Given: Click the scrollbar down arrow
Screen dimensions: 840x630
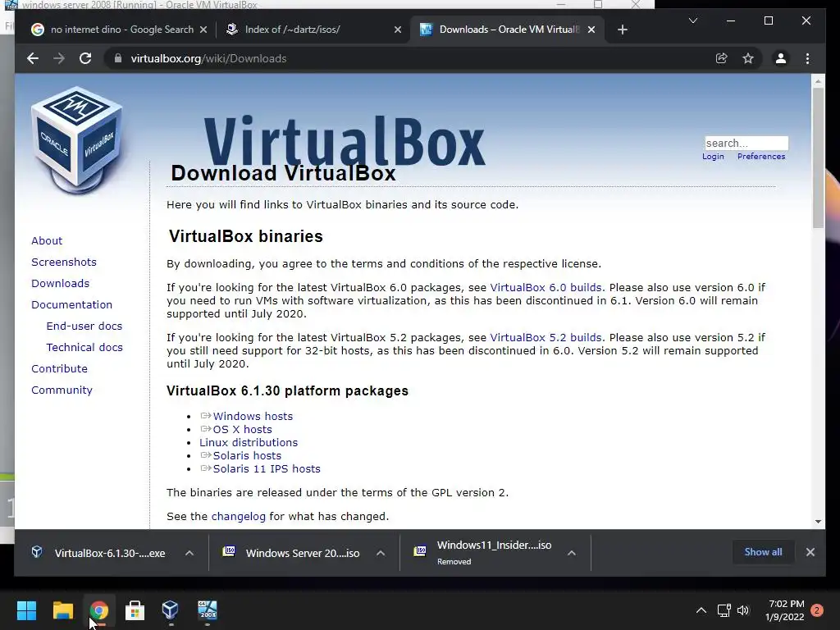Looking at the screenshot, I should tap(818, 521).
